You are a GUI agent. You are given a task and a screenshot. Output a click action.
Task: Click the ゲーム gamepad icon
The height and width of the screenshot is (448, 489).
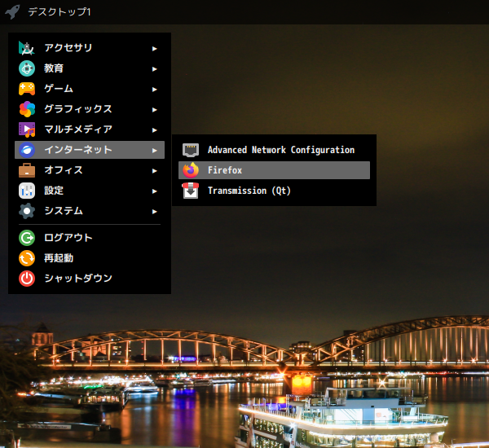tap(27, 89)
